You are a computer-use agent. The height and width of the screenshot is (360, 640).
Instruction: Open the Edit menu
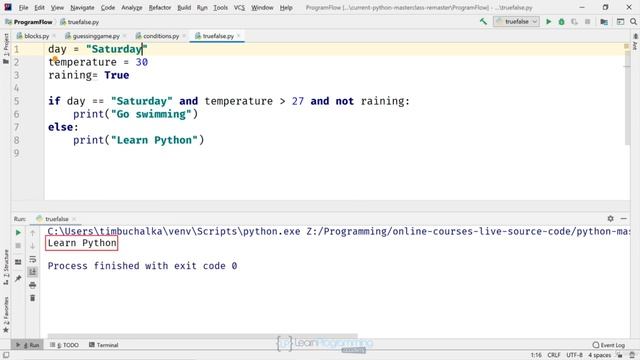coord(39,7)
